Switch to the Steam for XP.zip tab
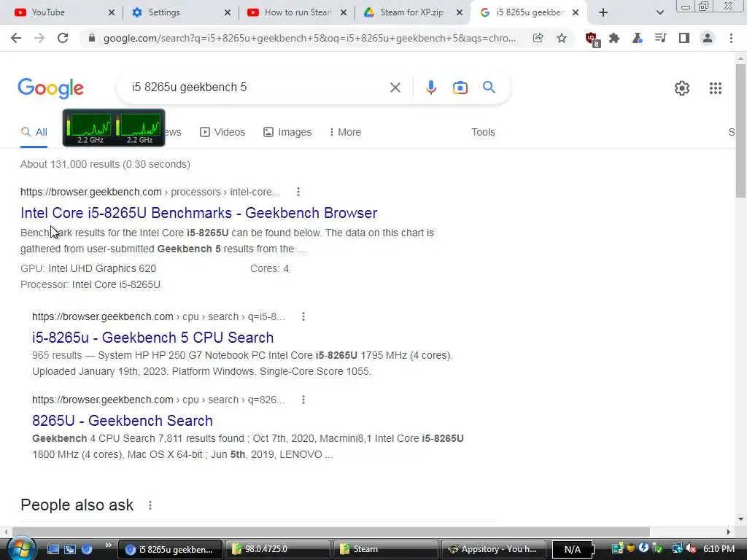The height and width of the screenshot is (560, 747). click(x=411, y=12)
